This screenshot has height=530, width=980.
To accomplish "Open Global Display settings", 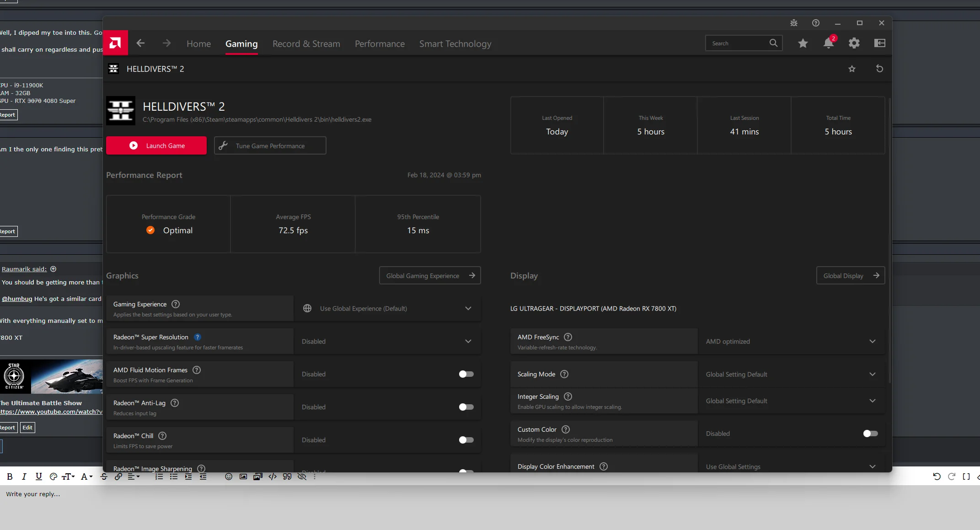I will click(851, 275).
